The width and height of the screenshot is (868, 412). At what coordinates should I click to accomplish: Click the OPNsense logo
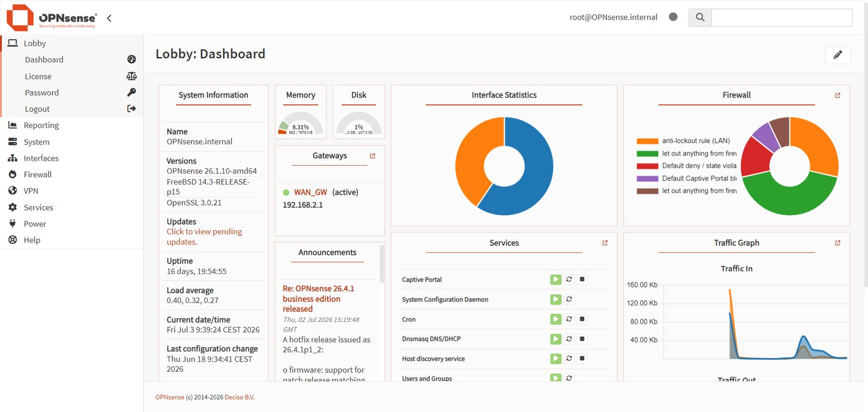click(51, 17)
